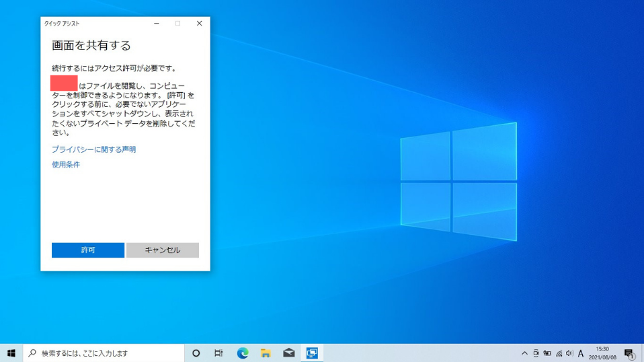Click the battery tray icon

(x=547, y=353)
